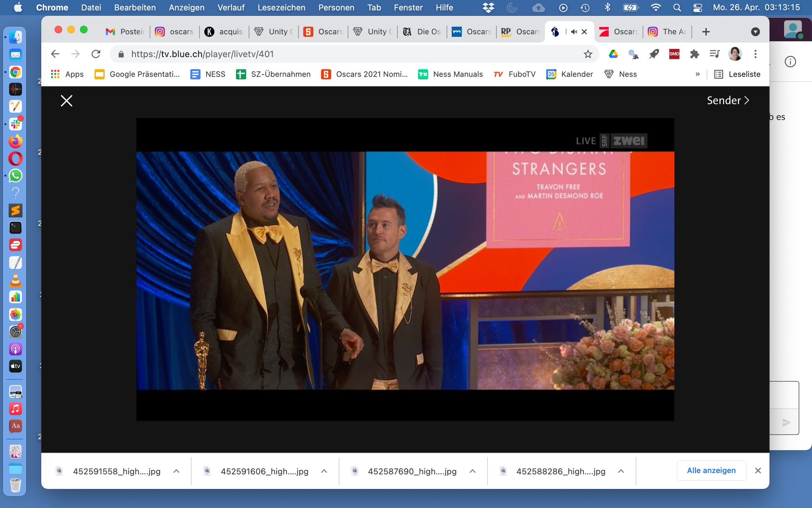Open the FuboTV bookmark
The width and height of the screenshot is (812, 508).
515,74
